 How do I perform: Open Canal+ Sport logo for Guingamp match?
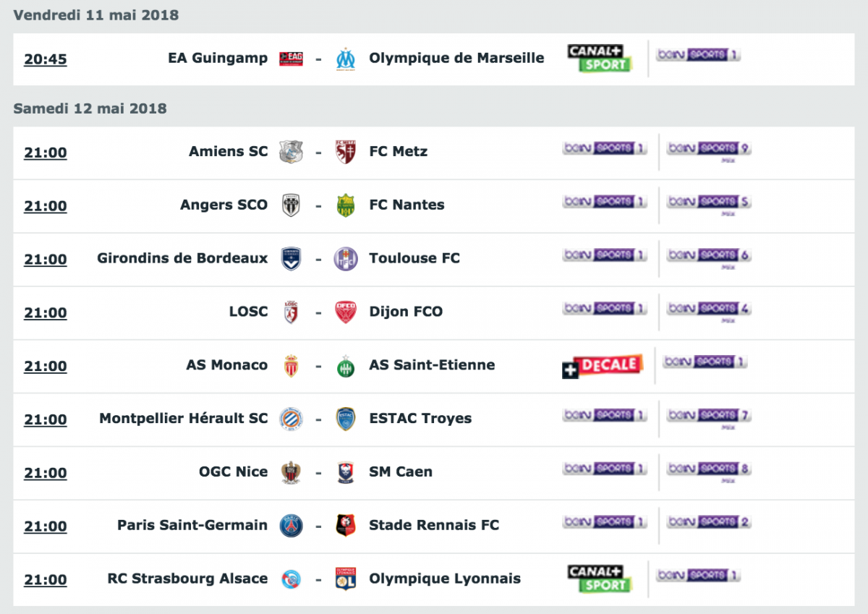point(600,59)
